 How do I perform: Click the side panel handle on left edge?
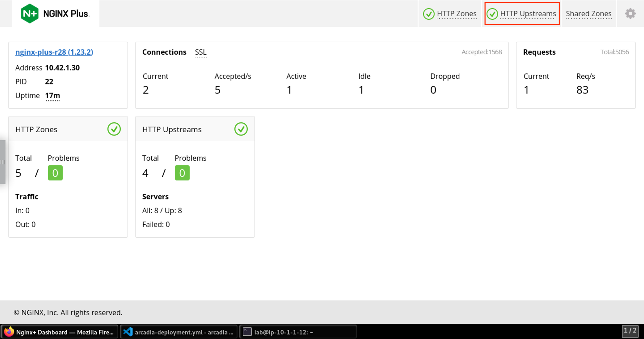click(3, 162)
